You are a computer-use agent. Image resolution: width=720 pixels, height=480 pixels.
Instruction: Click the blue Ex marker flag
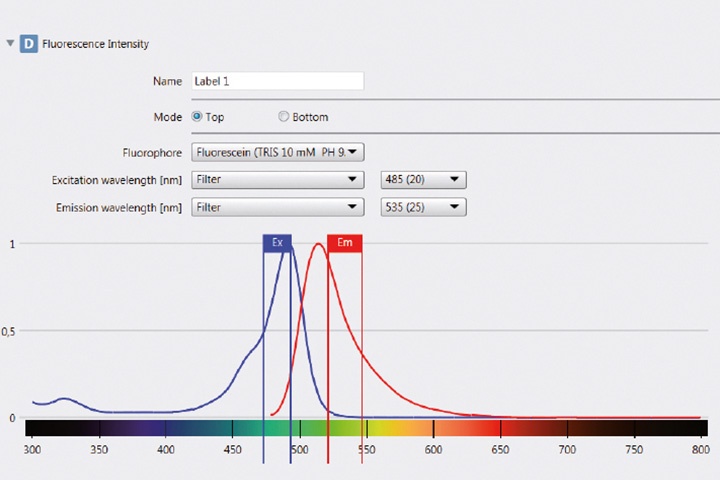click(277, 243)
